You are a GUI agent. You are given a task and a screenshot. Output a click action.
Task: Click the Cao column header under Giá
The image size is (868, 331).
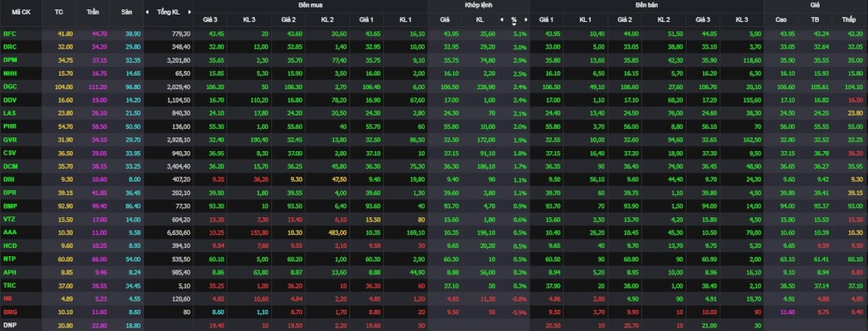781,20
